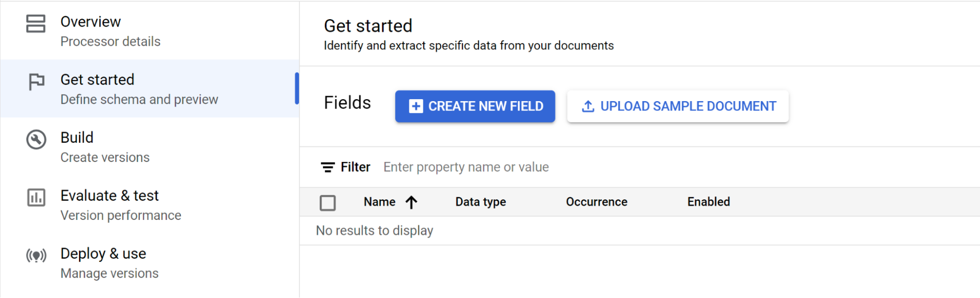Screen dimensions: 980x298
Task: Click the Build wrench icon
Action: (36, 140)
